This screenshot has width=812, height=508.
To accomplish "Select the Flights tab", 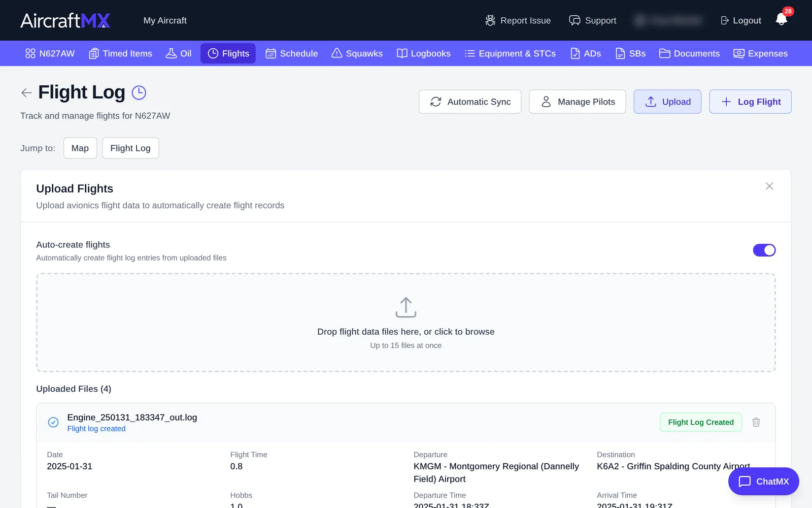I will click(x=228, y=53).
